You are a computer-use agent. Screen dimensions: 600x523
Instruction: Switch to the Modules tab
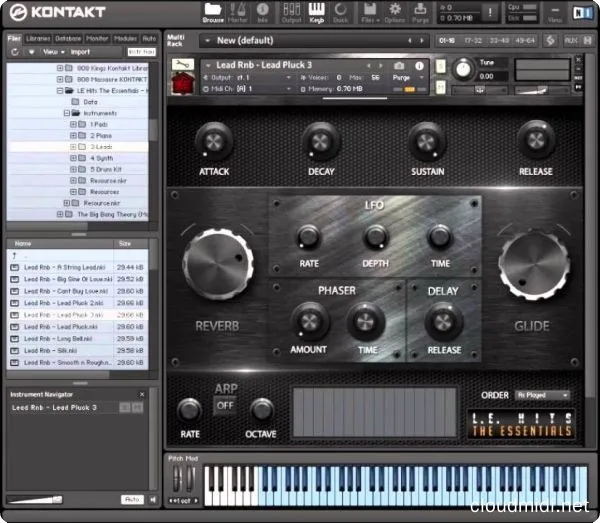125,39
